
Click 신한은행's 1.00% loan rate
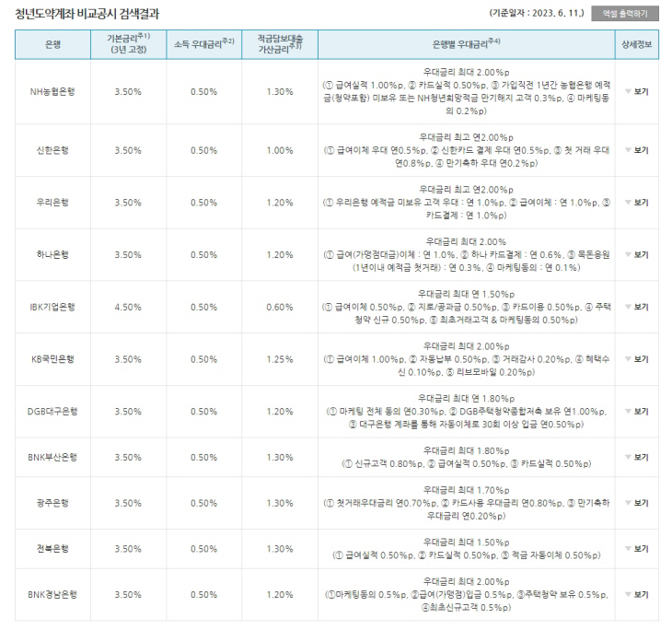pos(280,150)
